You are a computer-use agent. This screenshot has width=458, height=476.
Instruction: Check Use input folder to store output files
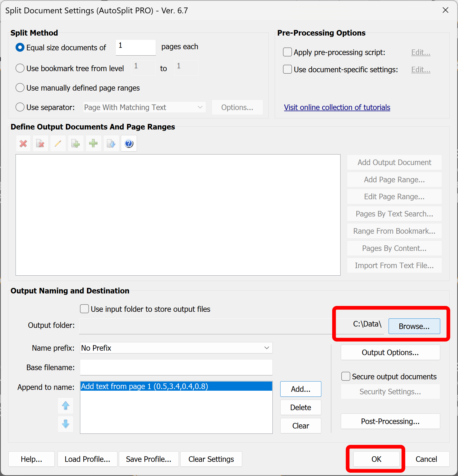pyautogui.click(x=84, y=309)
